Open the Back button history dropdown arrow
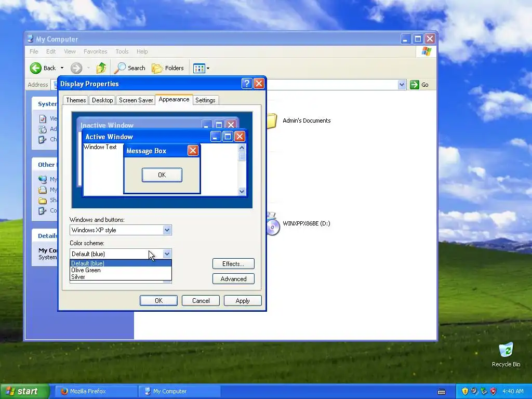This screenshot has width=532, height=399. coord(62,68)
